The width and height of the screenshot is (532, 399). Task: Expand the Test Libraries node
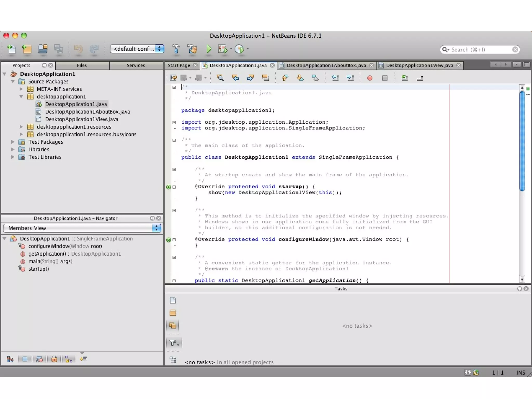coord(13,157)
